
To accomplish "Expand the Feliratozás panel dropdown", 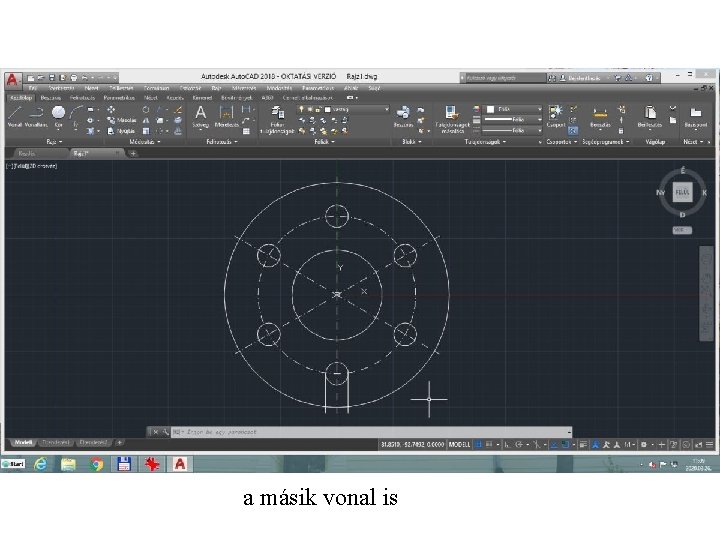I will point(222,142).
